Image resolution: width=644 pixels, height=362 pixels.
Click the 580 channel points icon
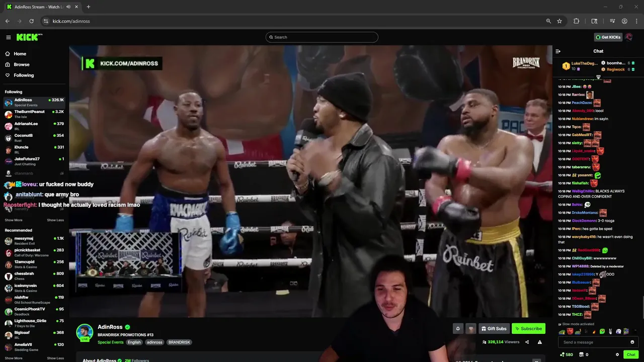(x=562, y=354)
